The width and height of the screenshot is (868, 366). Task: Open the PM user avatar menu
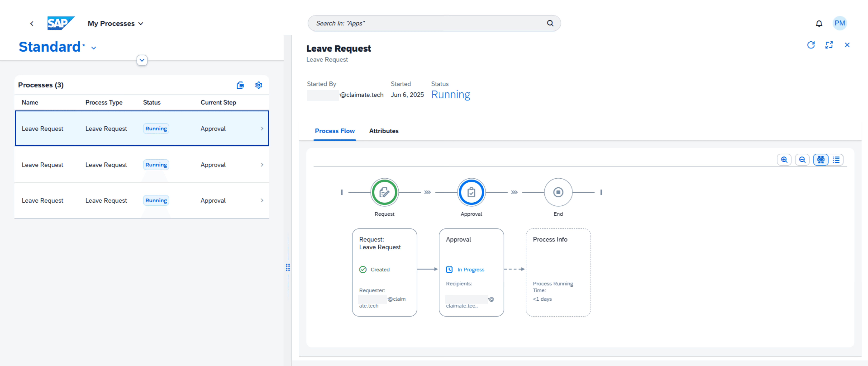click(840, 23)
